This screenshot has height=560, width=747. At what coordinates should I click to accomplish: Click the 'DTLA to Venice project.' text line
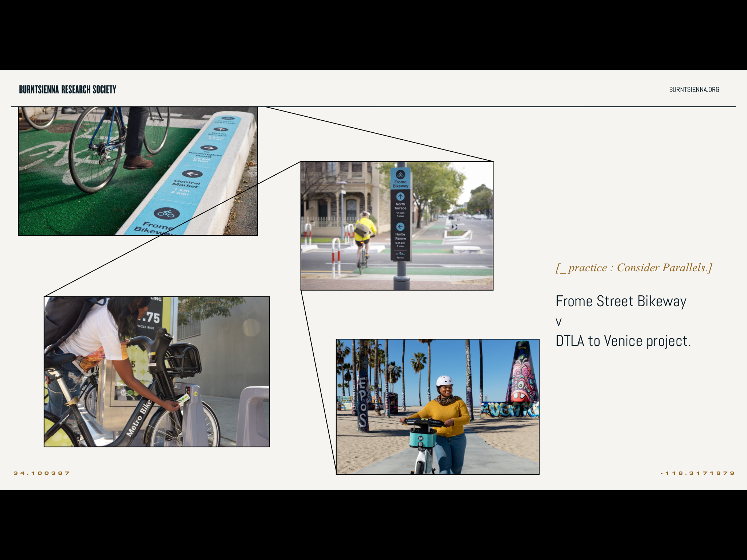(x=623, y=341)
